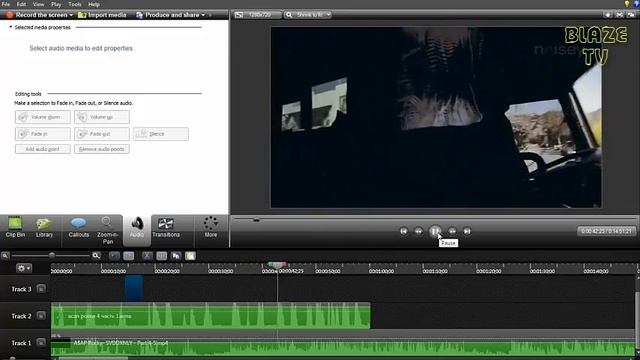Open the Clip Bin tab
The height and width of the screenshot is (360, 640).
[15, 228]
